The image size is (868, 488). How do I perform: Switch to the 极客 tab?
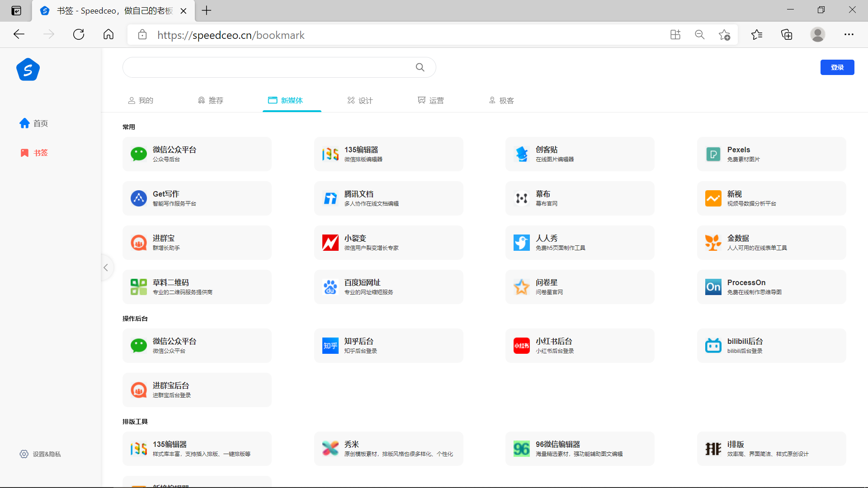[501, 100]
